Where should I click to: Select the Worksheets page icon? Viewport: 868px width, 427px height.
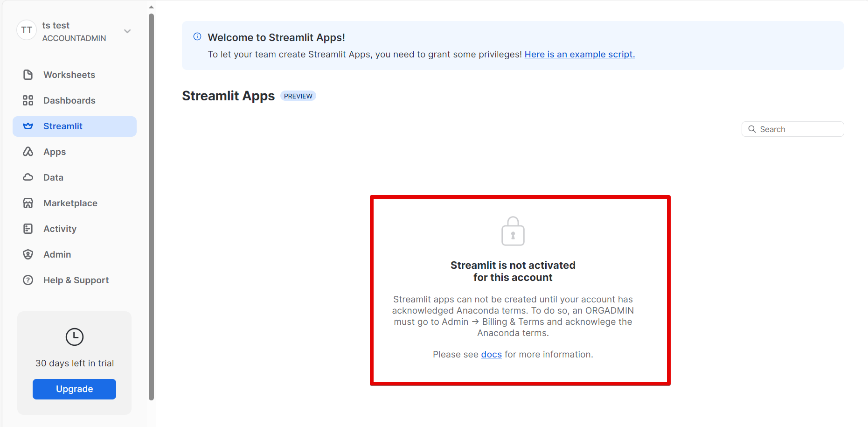[x=28, y=75]
